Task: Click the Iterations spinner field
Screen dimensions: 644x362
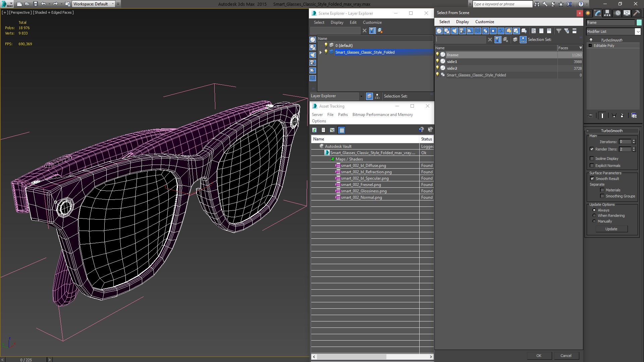Action: coord(625,142)
